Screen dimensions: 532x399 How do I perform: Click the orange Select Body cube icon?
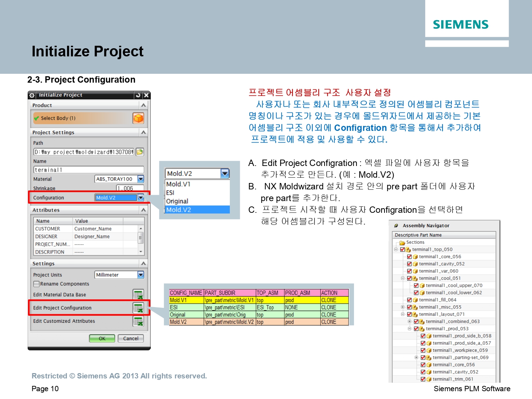[138, 118]
